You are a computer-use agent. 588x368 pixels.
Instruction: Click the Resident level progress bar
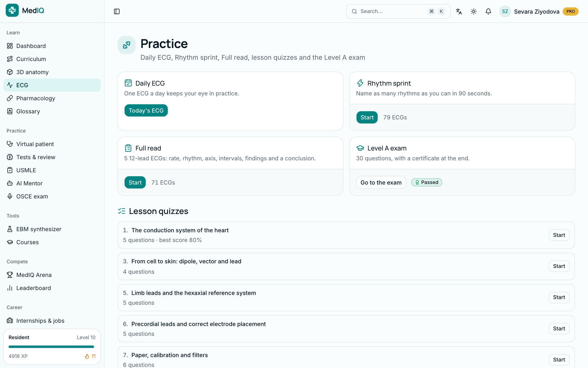51,347
